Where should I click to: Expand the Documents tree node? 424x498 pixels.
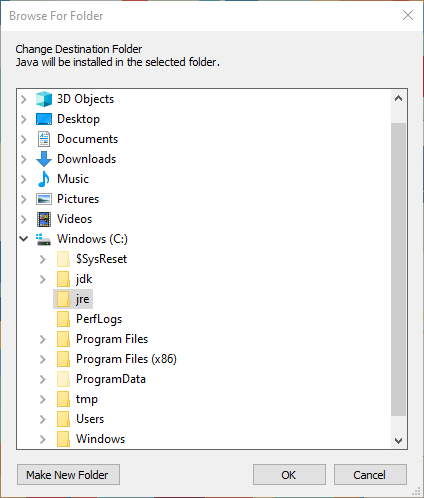click(24, 139)
